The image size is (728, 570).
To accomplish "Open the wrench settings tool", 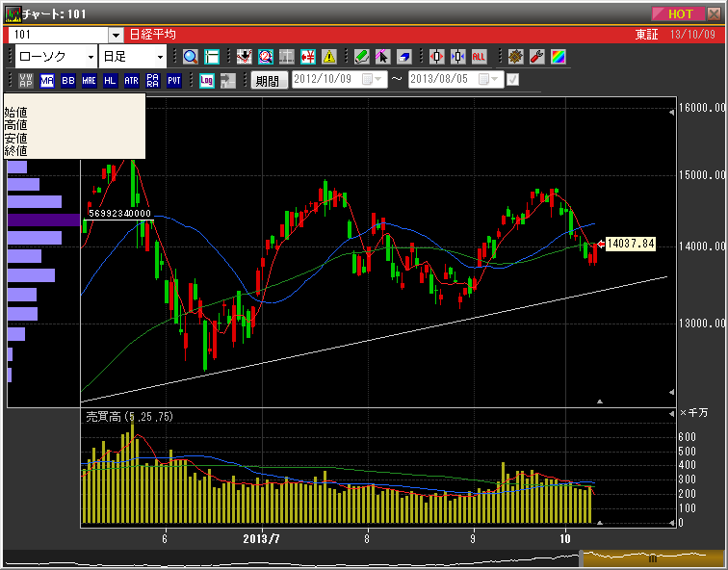I will click(x=536, y=57).
